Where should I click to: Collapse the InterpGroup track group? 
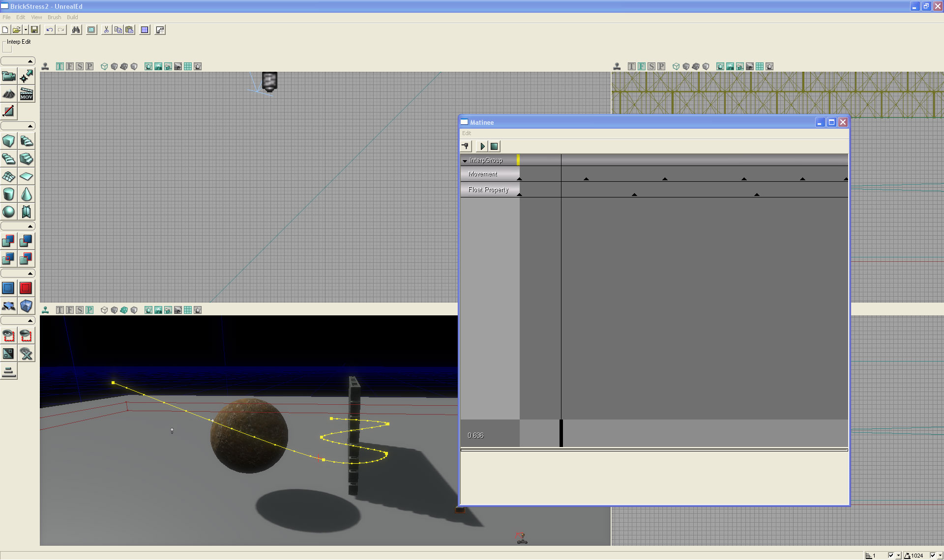click(465, 161)
